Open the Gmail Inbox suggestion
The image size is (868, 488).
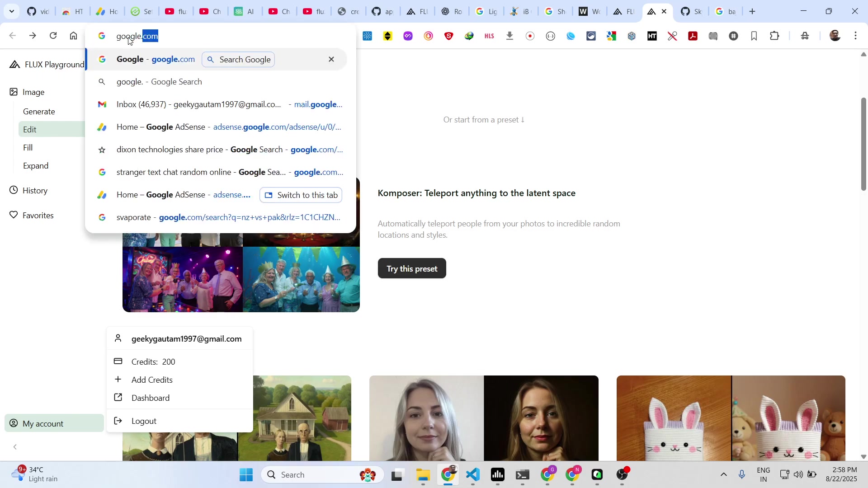point(216,104)
